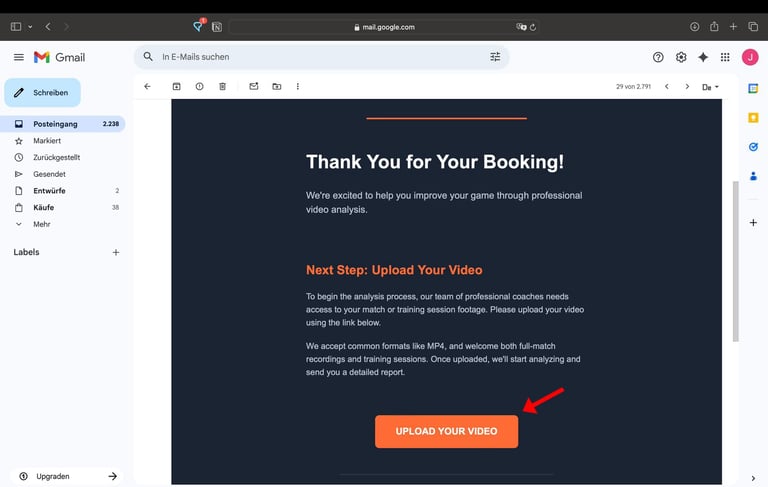Open Gemini sparkle icon in header
768x487 pixels.
[x=703, y=57]
